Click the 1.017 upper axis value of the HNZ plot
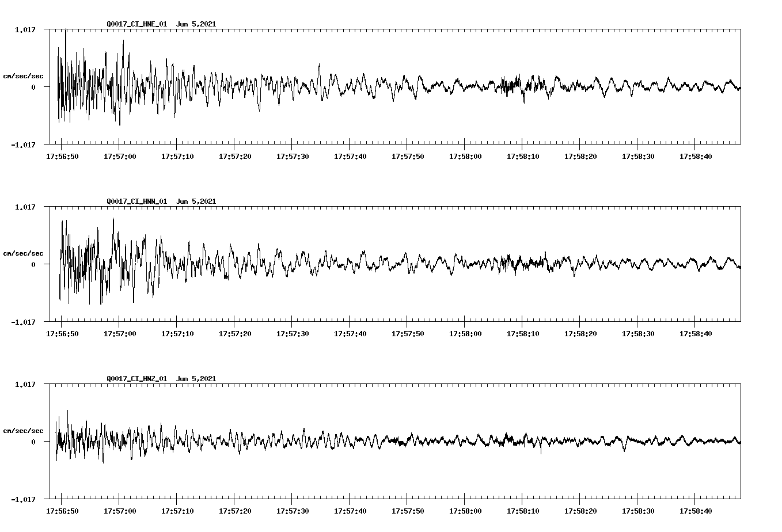Screen dimensions: 782x532 point(24,384)
